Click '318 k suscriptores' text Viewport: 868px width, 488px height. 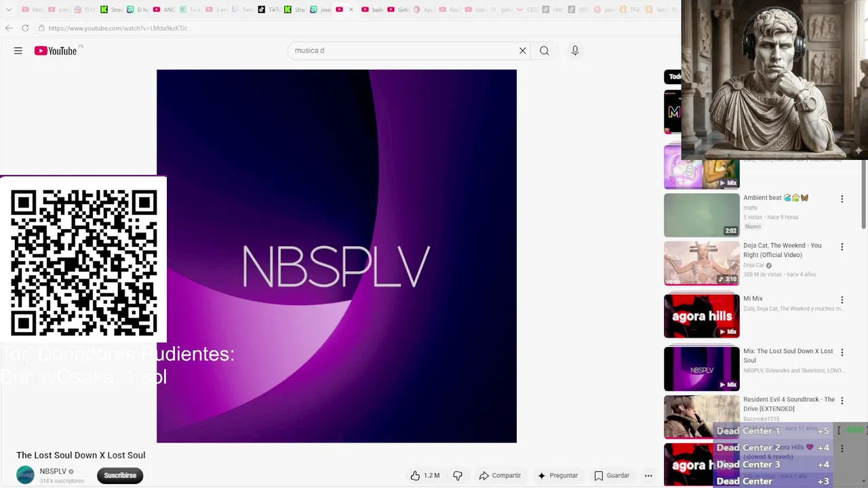(x=62, y=481)
